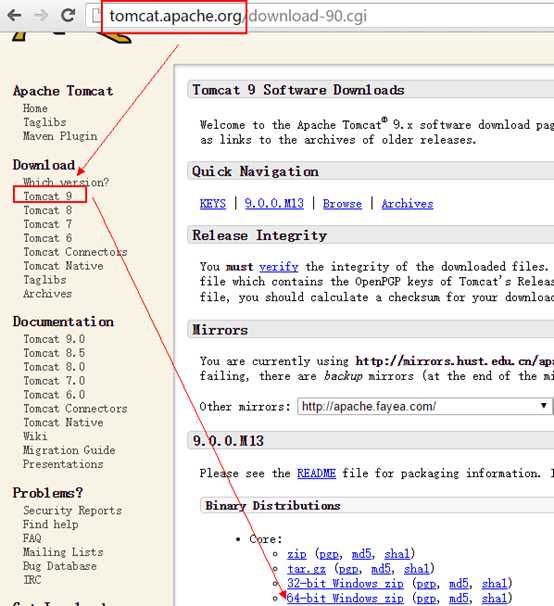The width and height of the screenshot is (554, 606).
Task: Open Tomcat 7.0 documentation
Action: click(x=54, y=381)
